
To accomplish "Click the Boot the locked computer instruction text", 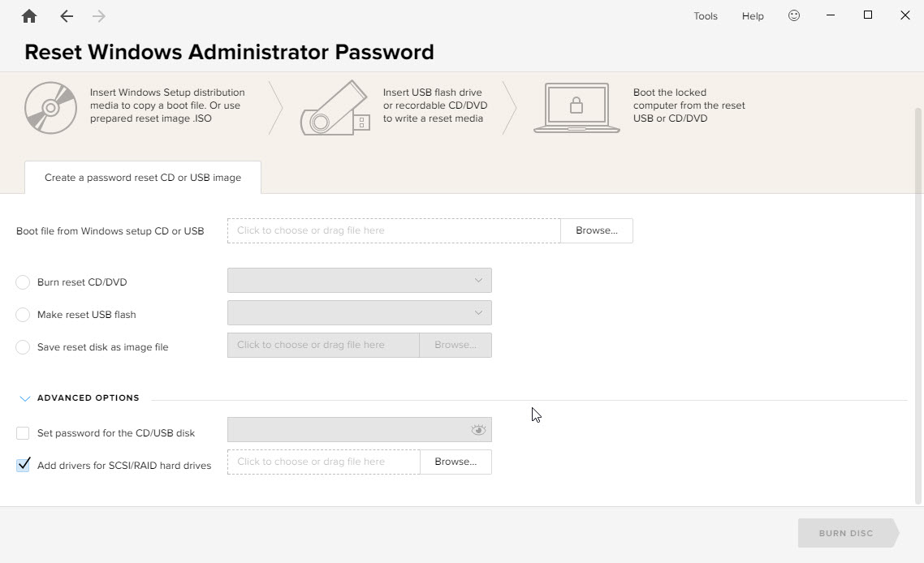I will click(x=689, y=105).
